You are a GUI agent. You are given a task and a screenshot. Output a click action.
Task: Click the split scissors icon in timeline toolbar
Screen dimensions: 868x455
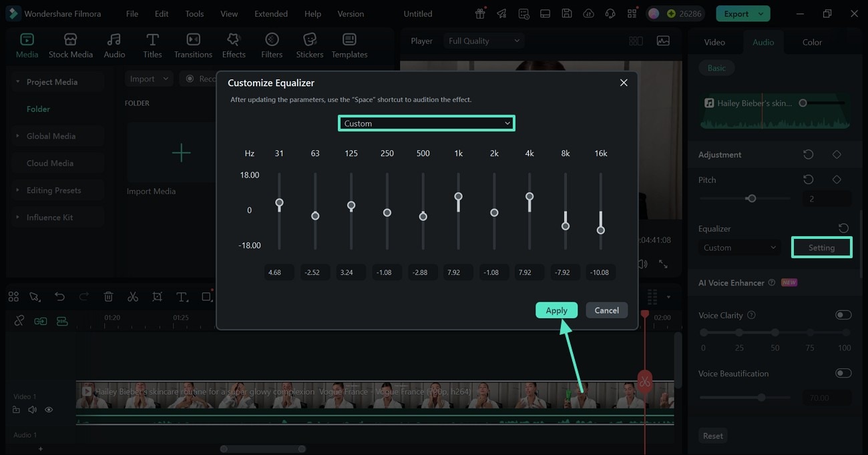click(133, 297)
